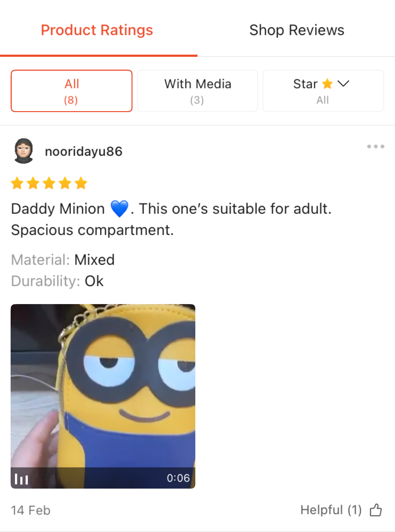Viewport: 395px width, 532px height.
Task: Select the Product Ratings tab
Action: click(97, 30)
